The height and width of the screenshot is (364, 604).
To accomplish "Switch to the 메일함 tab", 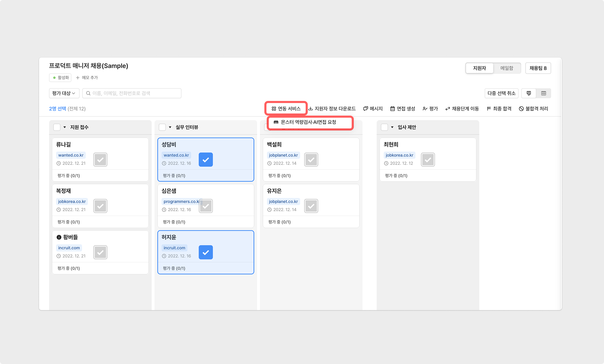I will [x=506, y=68].
